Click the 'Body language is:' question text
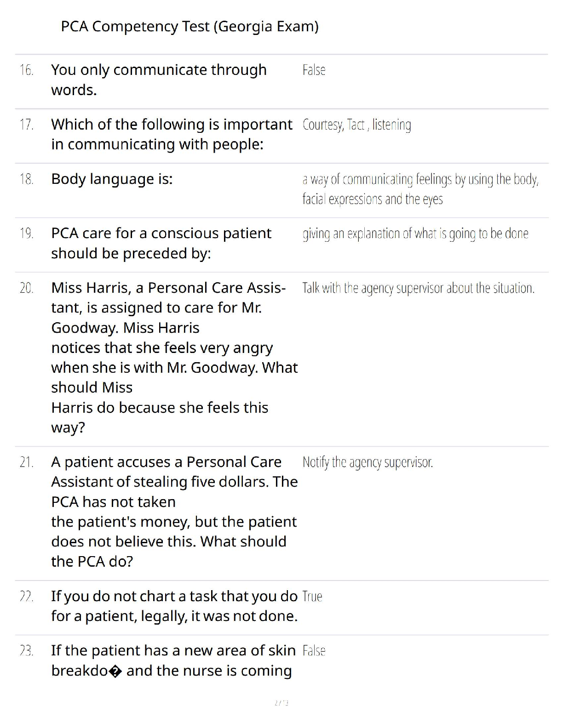563x728 pixels. tap(112, 179)
